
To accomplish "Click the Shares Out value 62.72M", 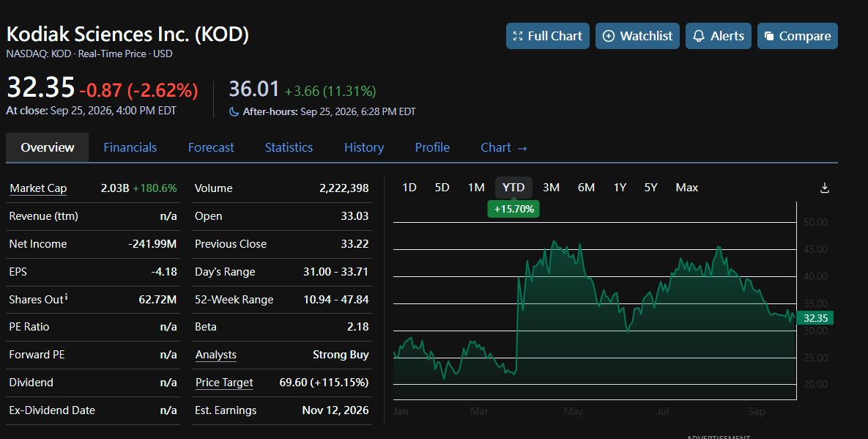I will tap(157, 300).
